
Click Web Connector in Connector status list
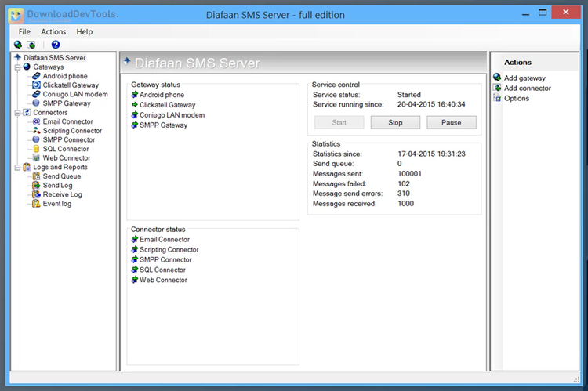163,280
